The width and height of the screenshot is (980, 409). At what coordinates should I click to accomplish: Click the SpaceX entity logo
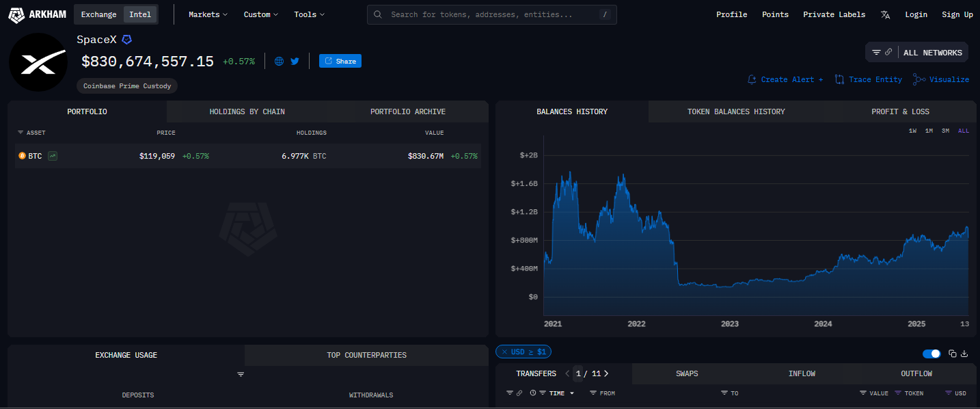point(38,62)
